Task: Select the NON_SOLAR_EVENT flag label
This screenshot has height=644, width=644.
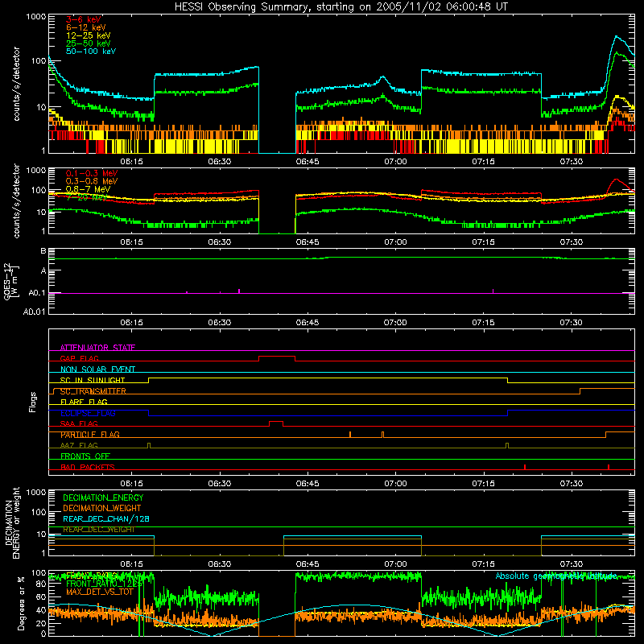Action: coord(97,369)
